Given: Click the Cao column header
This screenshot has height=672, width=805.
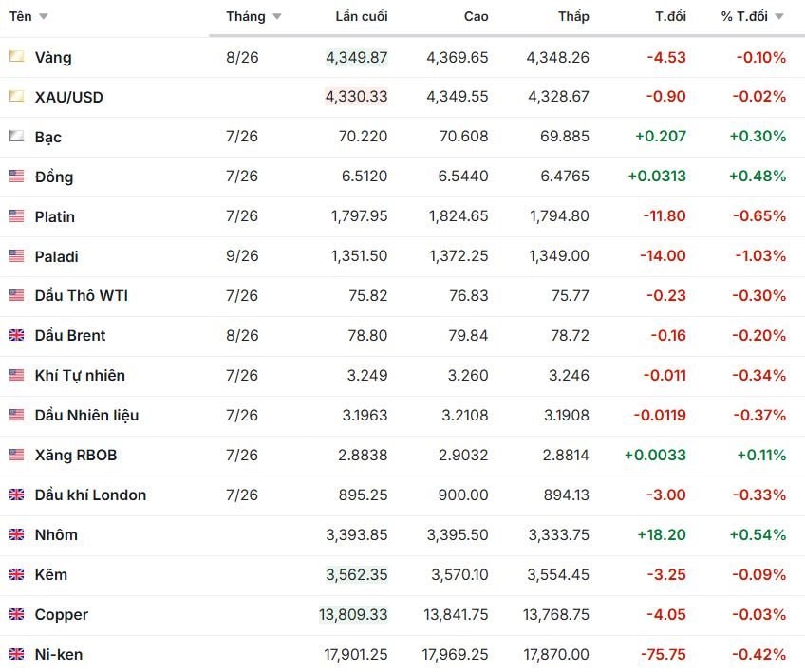Looking at the screenshot, I should (x=476, y=16).
